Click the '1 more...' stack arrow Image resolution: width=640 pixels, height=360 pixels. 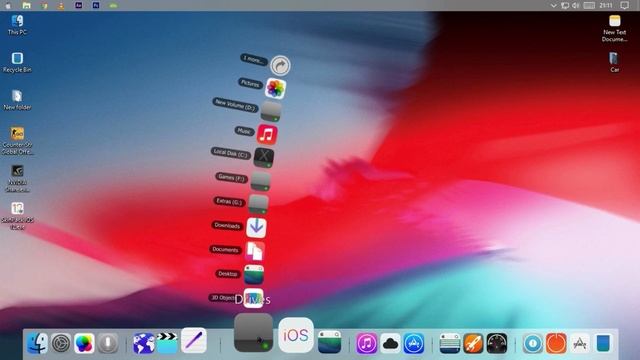click(280, 65)
